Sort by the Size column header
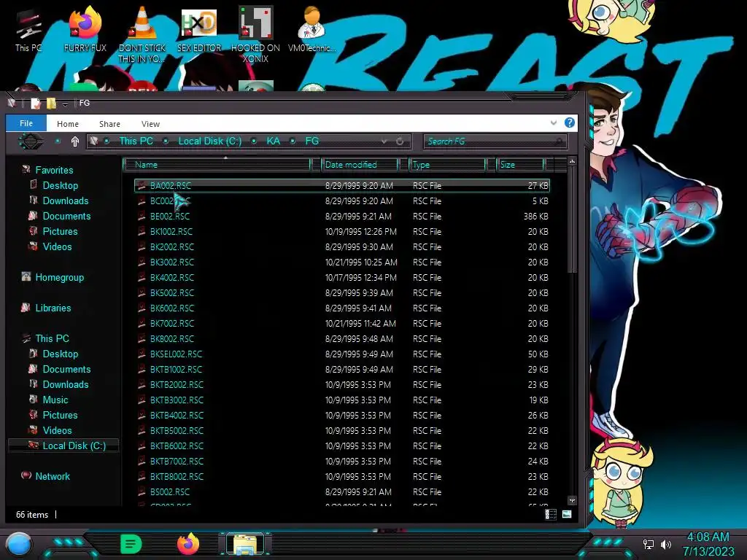 [x=519, y=165]
